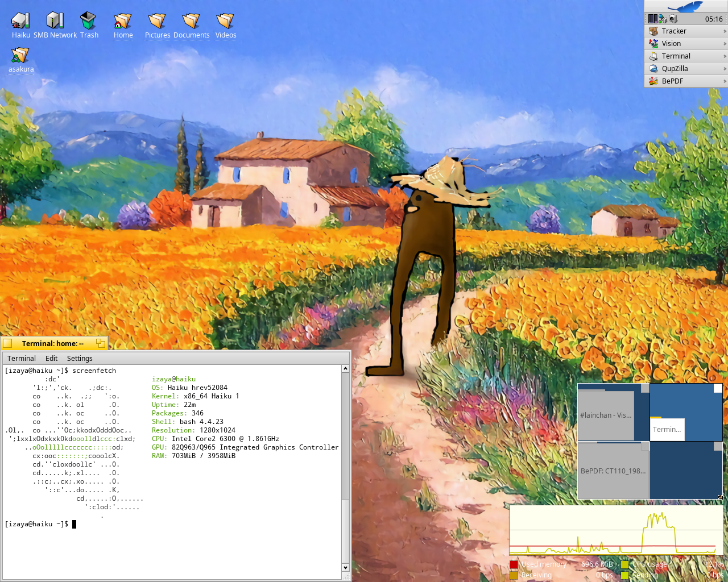Viewport: 728px width, 582px height.
Task: Click the '696.6 MiB' memory value
Action: click(597, 564)
